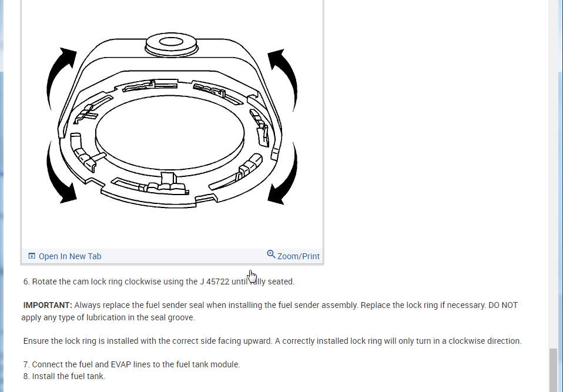Click the gray footer bar between diagram links
Viewport: 563px width, 392px height.
coord(184,256)
